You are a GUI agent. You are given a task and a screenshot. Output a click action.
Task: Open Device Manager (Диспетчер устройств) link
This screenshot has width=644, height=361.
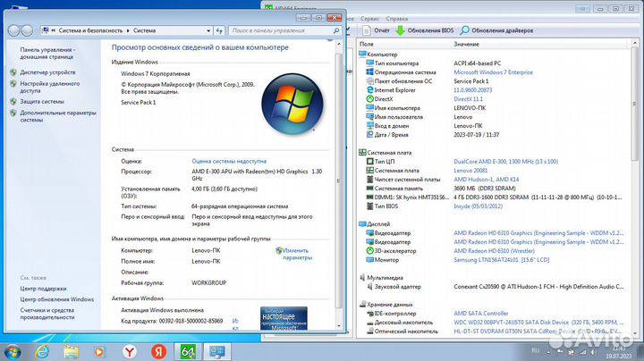pyautogui.click(x=47, y=72)
